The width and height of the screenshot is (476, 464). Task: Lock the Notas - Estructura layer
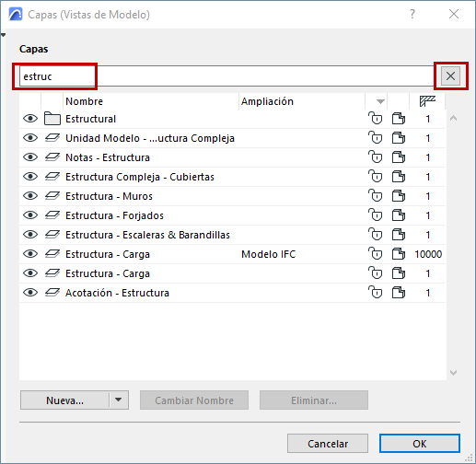click(376, 157)
